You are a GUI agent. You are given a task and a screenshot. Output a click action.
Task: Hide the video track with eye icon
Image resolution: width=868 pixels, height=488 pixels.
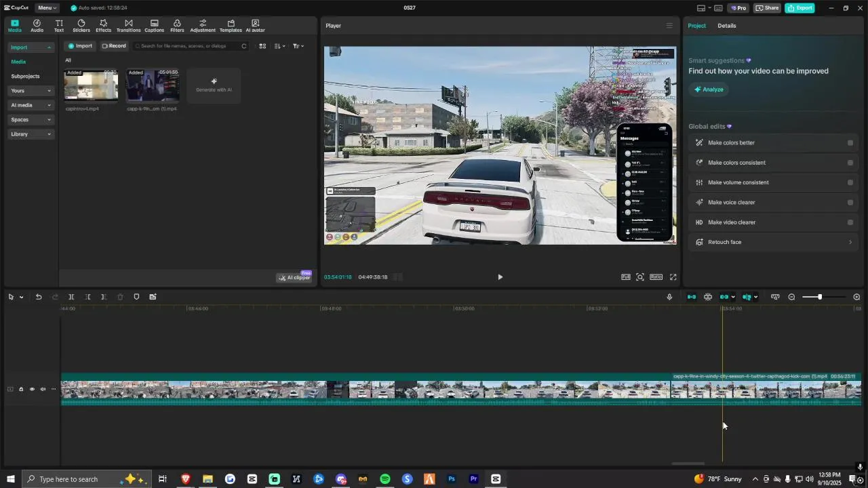click(32, 389)
